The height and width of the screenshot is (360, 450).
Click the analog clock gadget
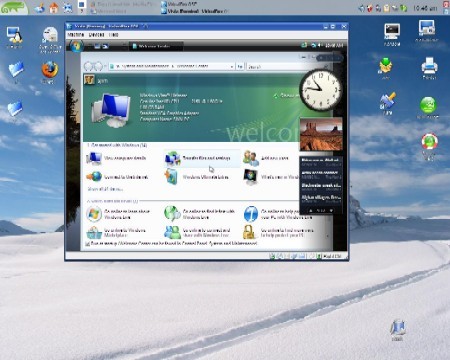click(x=321, y=90)
